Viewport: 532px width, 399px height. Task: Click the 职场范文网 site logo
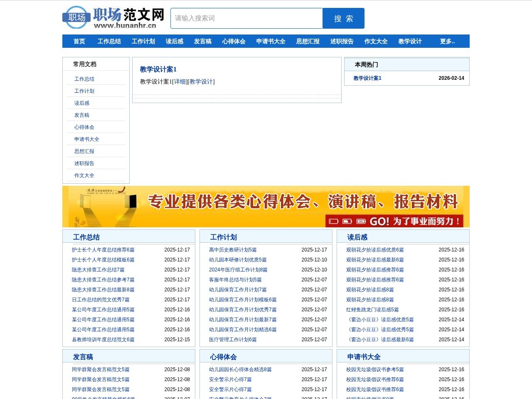[113, 17]
